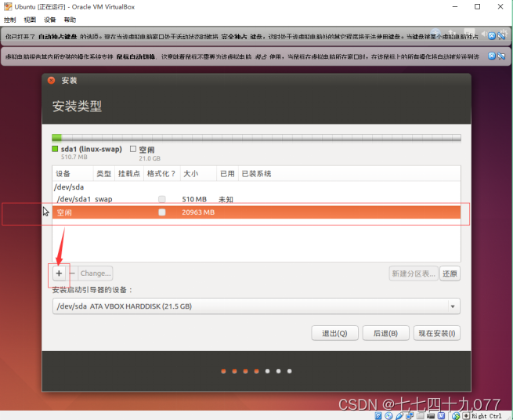Click the shared folders status icon
Screen dimensions: 513x420
click(x=420, y=416)
